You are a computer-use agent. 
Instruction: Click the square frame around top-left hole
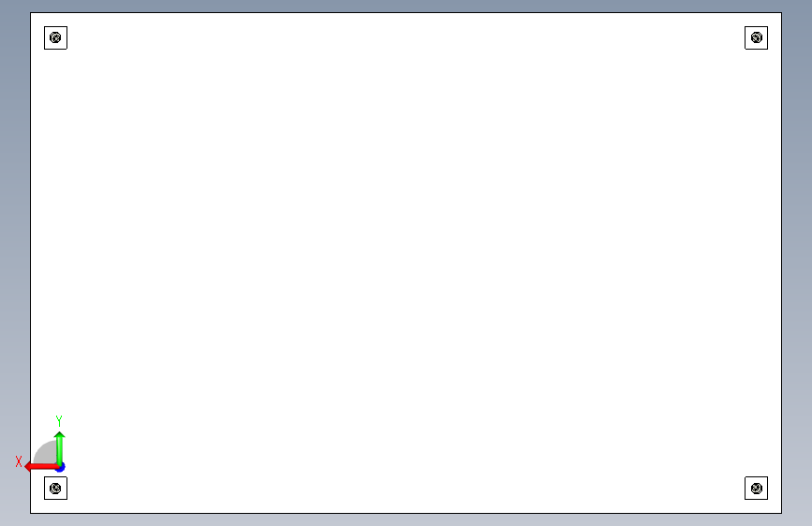55,27
